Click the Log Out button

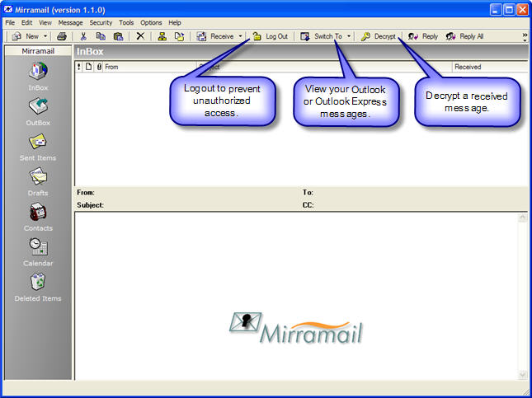271,36
